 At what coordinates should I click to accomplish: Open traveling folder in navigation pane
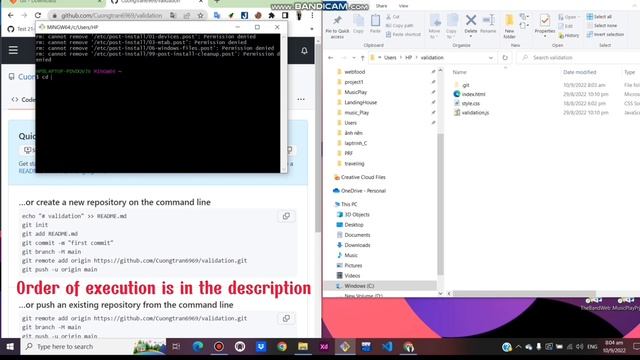click(x=354, y=164)
